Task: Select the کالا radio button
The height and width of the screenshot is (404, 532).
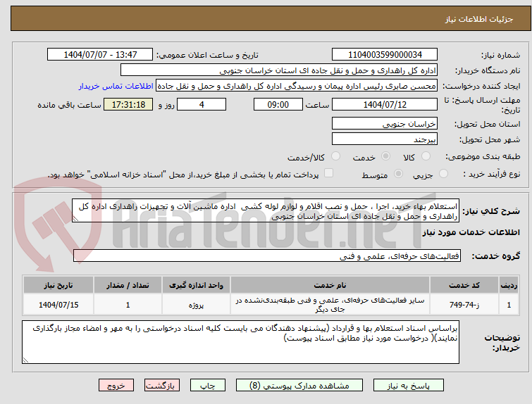Action: (x=426, y=156)
